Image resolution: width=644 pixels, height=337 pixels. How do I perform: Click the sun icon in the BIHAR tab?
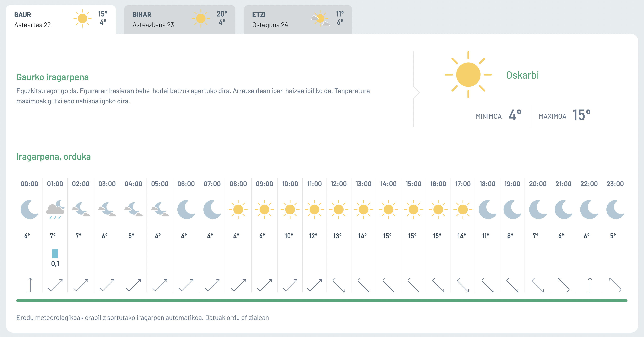(201, 19)
